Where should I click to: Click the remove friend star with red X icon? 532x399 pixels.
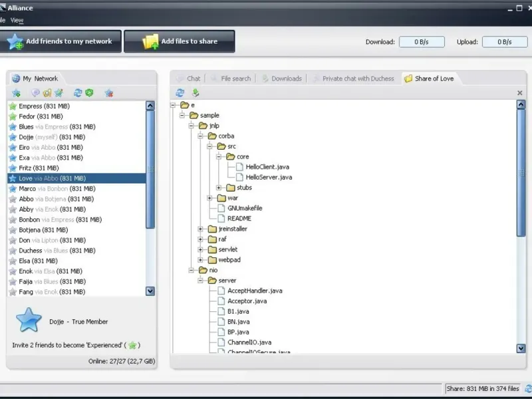pyautogui.click(x=109, y=93)
